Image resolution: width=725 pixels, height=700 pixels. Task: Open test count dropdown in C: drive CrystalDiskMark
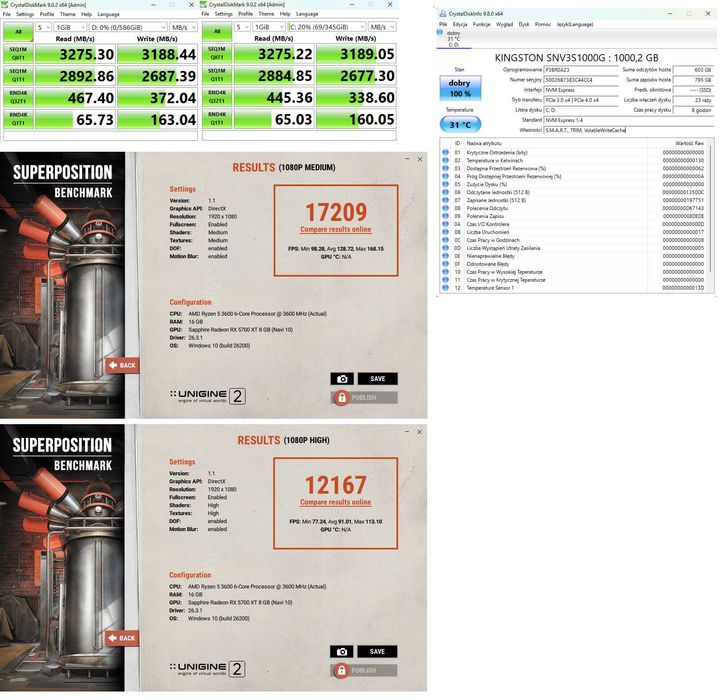242,27
